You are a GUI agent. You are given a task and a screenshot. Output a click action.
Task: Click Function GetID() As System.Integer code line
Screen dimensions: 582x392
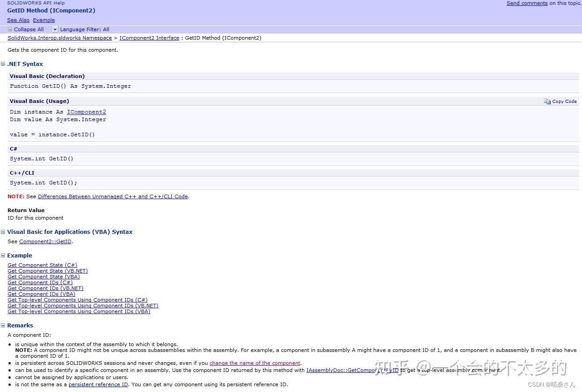click(x=70, y=86)
